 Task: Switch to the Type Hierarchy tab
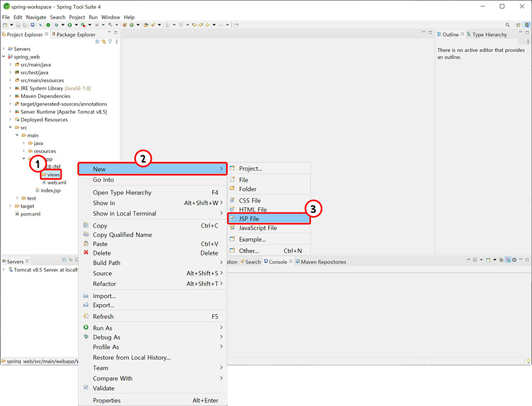(487, 34)
